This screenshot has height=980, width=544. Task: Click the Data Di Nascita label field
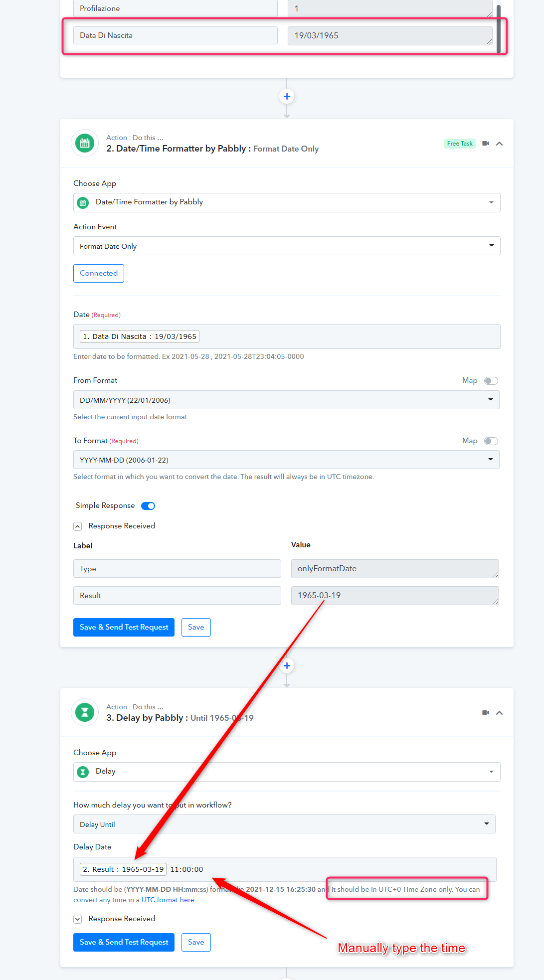176,35
